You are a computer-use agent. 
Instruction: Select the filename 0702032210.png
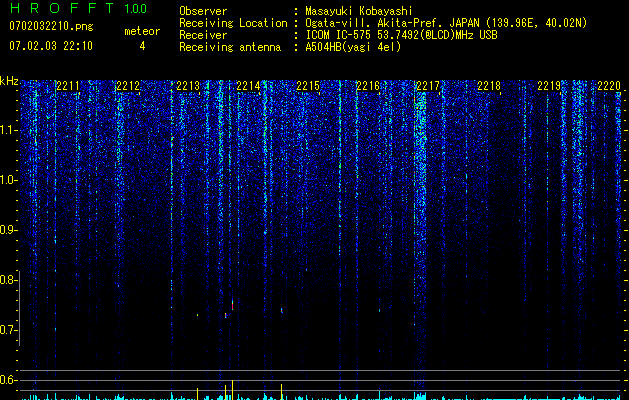[51, 26]
